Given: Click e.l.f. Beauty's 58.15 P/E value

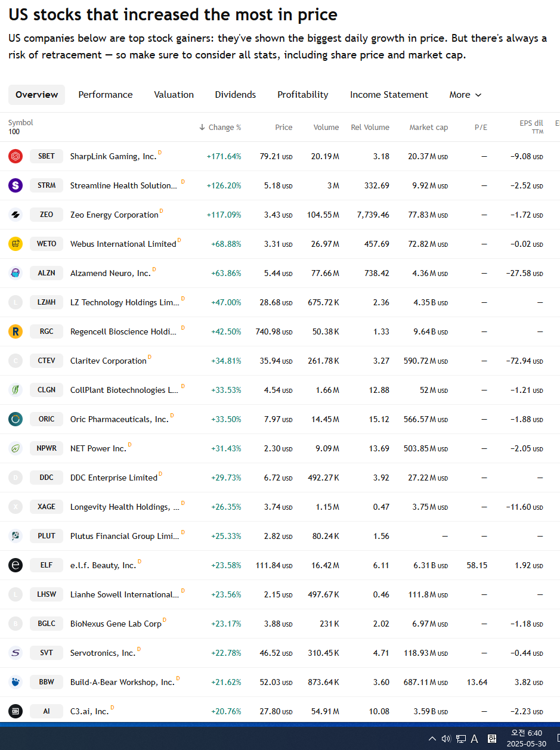Looking at the screenshot, I should [x=477, y=565].
